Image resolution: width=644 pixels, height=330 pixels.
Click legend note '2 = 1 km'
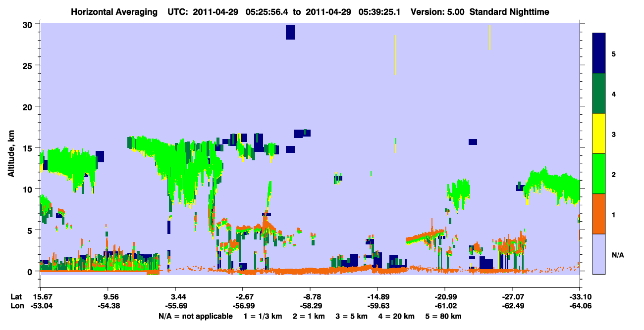coord(309,316)
